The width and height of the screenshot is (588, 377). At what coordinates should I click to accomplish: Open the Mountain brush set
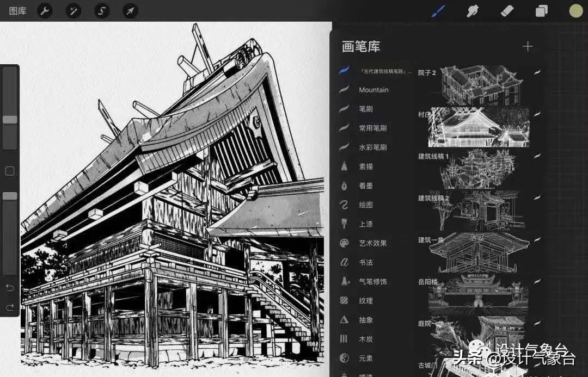373,90
